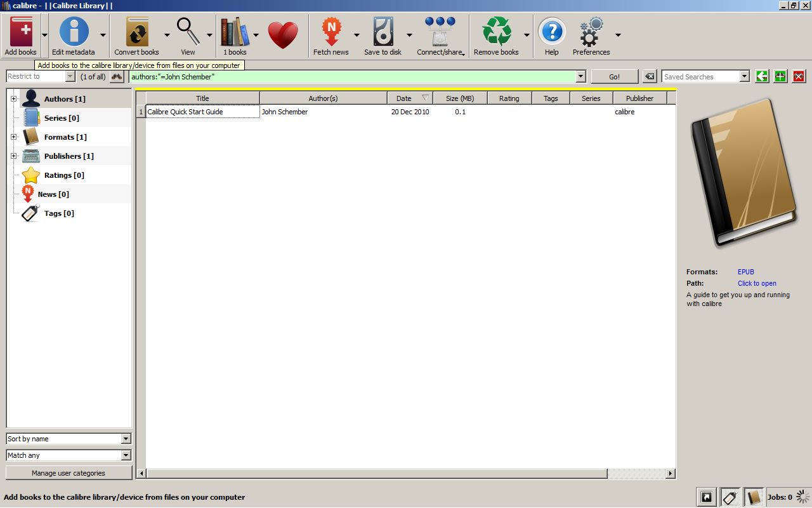Select the Ratings [0] category
Image resolution: width=812 pixels, height=508 pixels.
coord(64,175)
